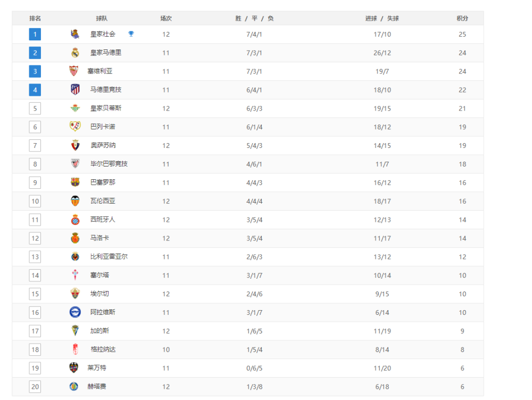This screenshot has width=532, height=400.
Task: Click the Real Madrid club crest
Action: [x=75, y=53]
